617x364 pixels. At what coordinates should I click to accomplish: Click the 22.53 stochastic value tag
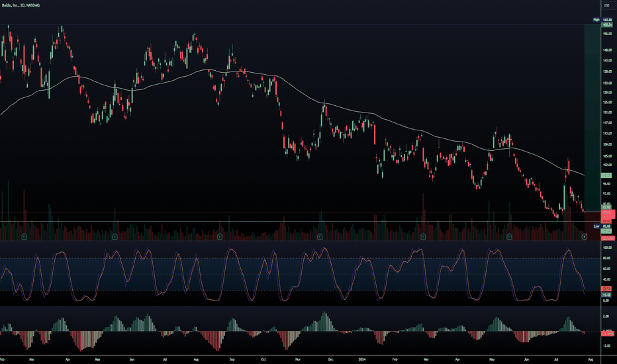[x=606, y=289]
